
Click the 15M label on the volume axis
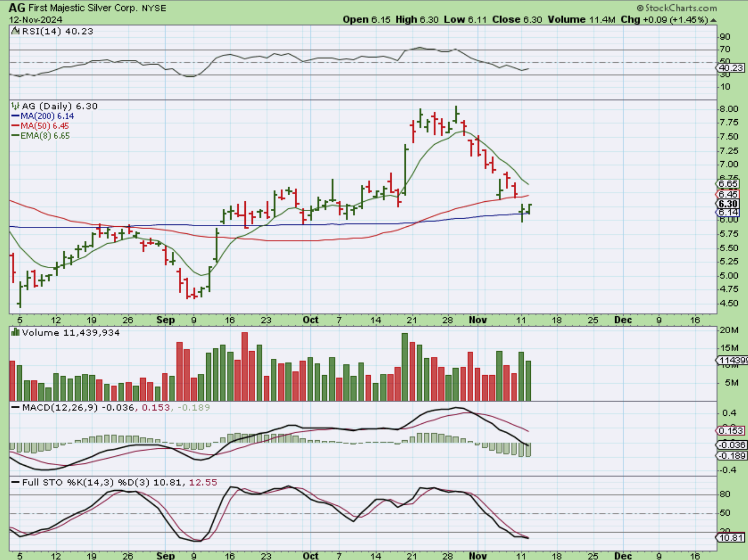729,348
